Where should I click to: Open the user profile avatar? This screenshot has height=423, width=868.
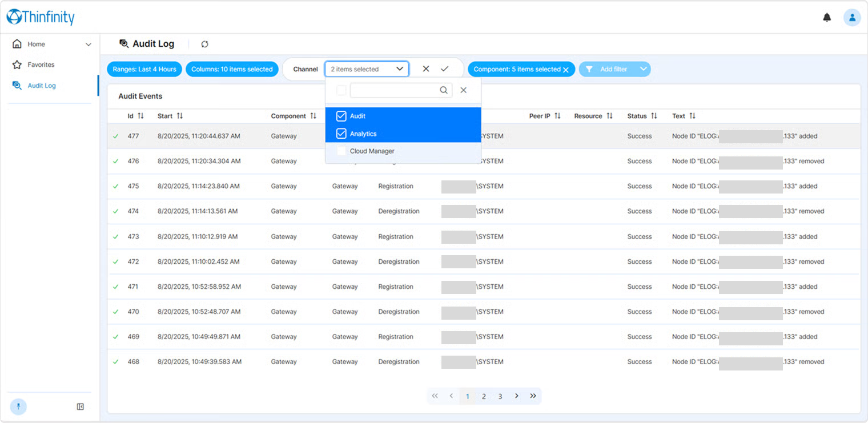pyautogui.click(x=852, y=17)
